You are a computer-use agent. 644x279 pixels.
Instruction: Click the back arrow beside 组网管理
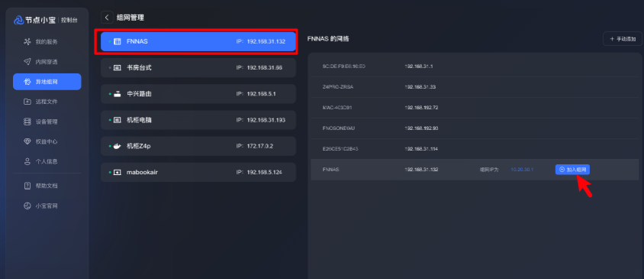click(107, 18)
